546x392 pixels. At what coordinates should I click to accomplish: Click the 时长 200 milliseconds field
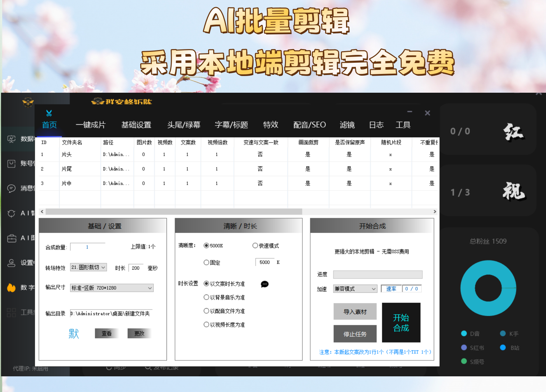click(136, 268)
